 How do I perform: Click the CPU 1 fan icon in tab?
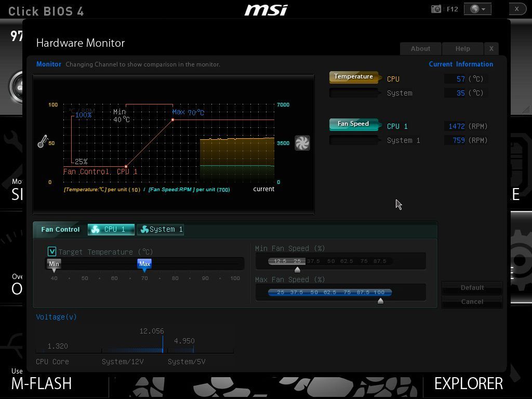pos(96,229)
